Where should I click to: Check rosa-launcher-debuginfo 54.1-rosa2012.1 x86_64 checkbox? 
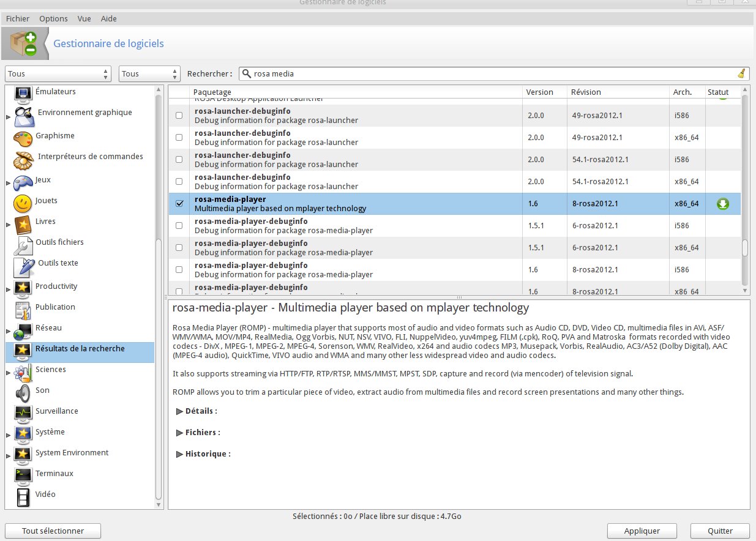click(179, 181)
